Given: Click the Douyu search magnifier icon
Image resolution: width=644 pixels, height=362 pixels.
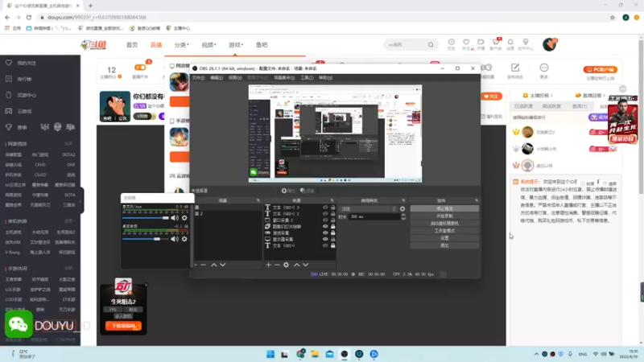Looking at the screenshot, I should pyautogui.click(x=431, y=45).
